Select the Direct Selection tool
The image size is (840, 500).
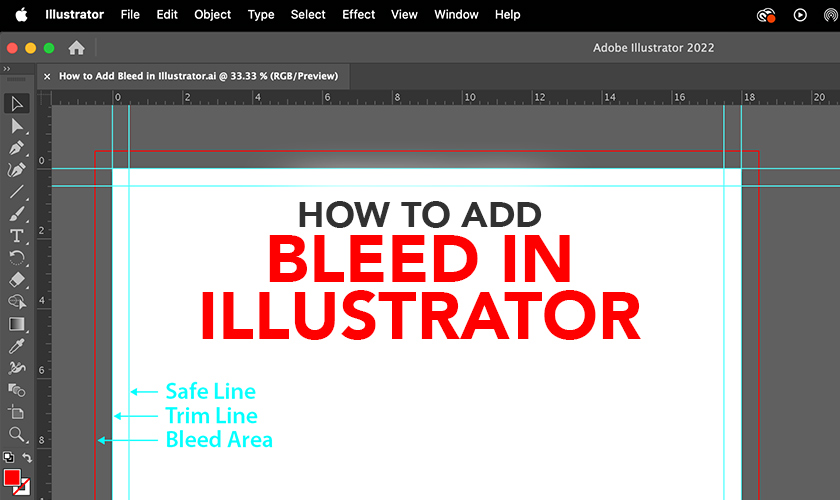click(x=17, y=126)
